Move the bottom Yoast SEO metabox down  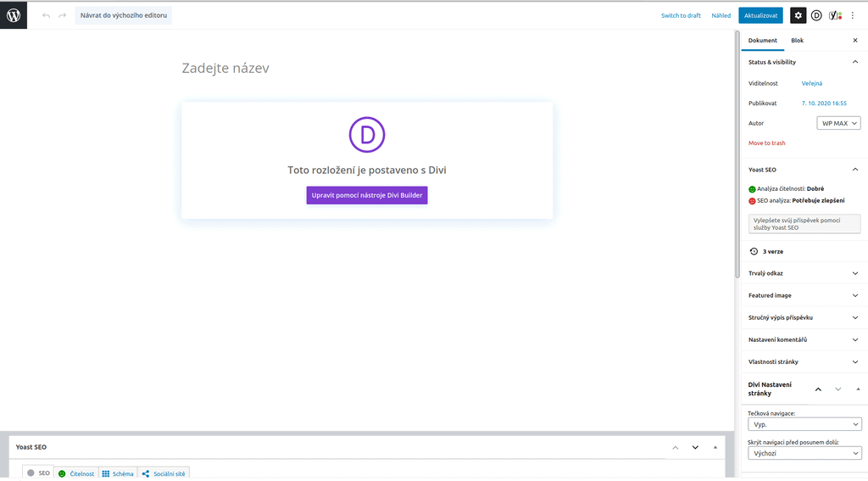click(695, 448)
